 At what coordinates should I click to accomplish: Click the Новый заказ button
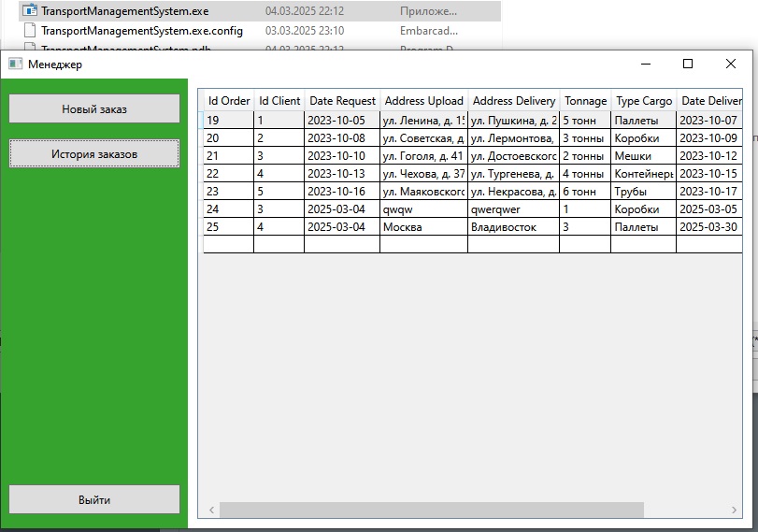93,108
